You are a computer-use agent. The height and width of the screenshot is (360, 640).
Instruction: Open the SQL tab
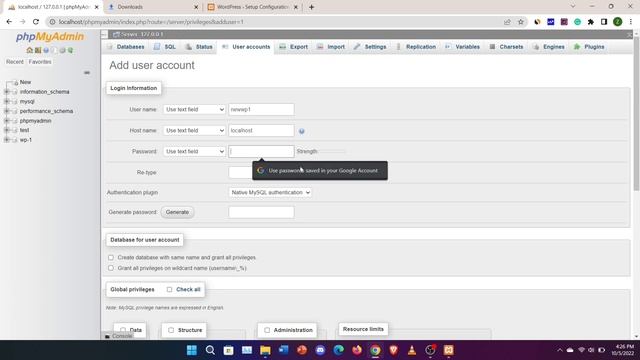(x=165, y=47)
